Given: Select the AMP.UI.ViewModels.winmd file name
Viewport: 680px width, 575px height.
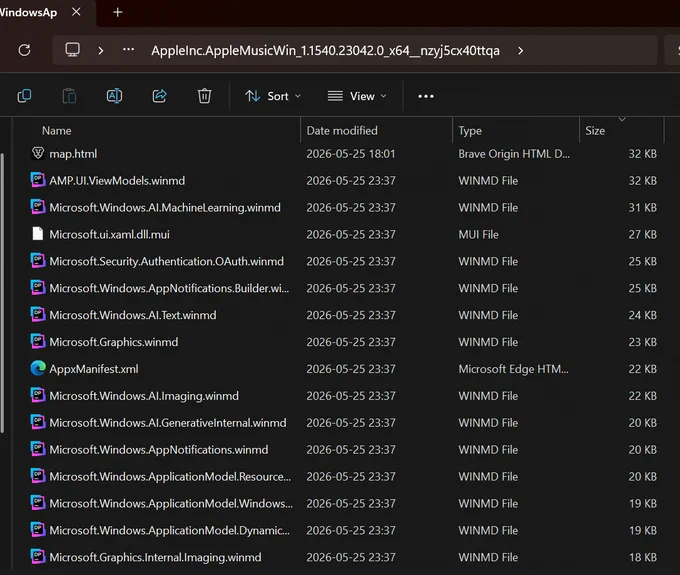Looking at the screenshot, I should [117, 181].
